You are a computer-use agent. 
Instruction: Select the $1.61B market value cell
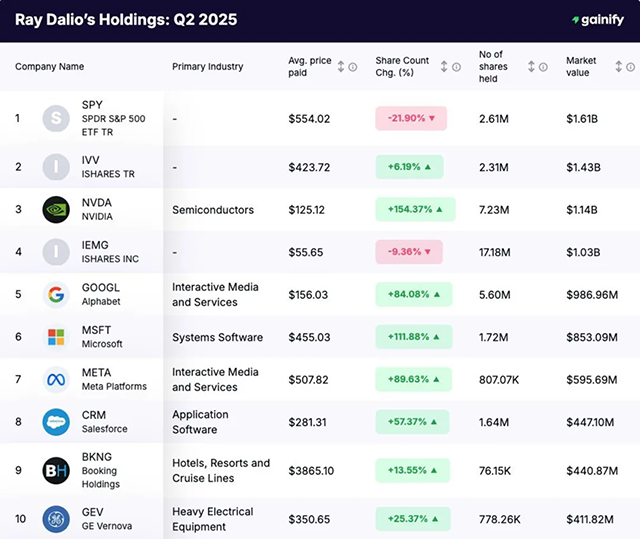[x=582, y=119]
